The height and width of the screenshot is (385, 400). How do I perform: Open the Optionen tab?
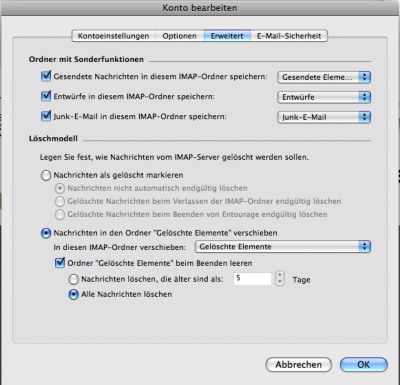(179, 36)
